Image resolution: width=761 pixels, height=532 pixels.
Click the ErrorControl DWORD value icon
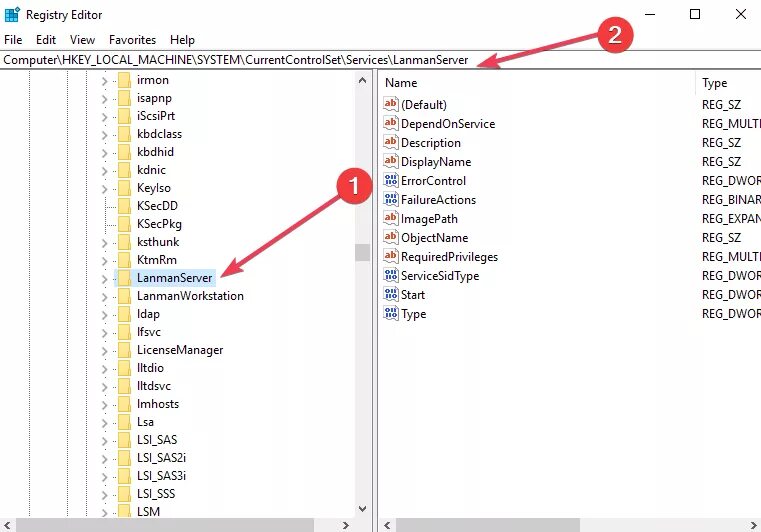point(391,180)
